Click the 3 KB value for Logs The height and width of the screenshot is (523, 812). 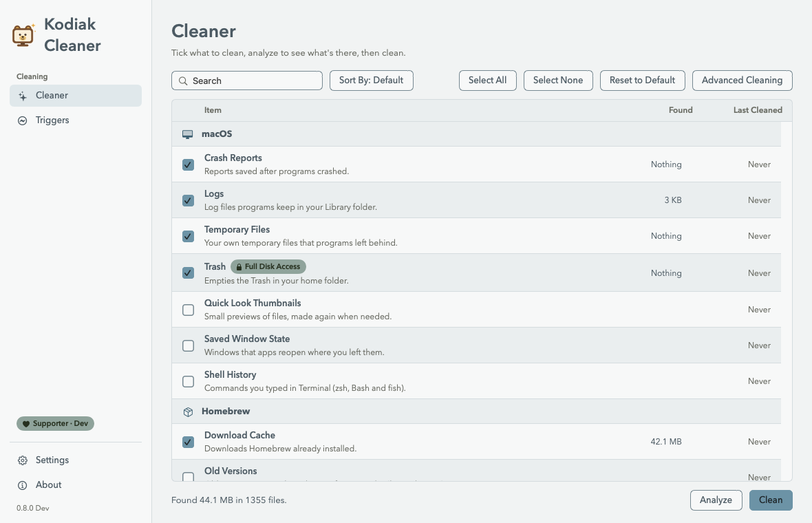pyautogui.click(x=673, y=200)
